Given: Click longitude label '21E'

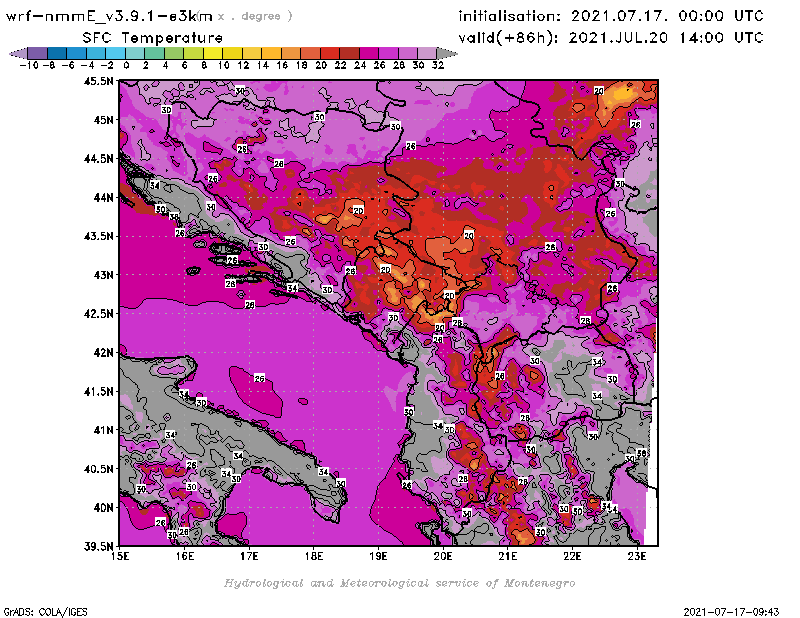Looking at the screenshot, I should click(x=508, y=556).
